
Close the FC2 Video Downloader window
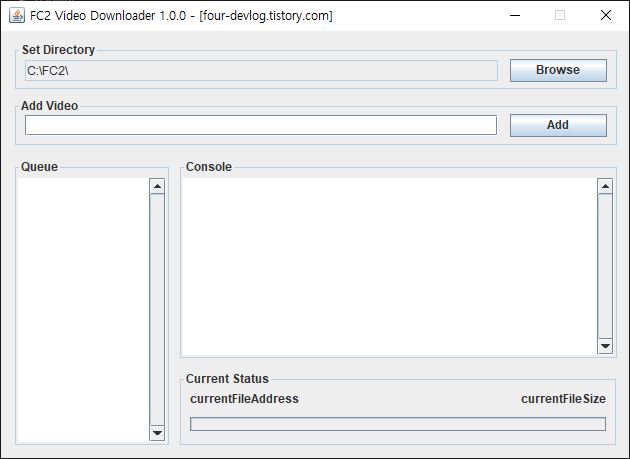[x=606, y=15]
